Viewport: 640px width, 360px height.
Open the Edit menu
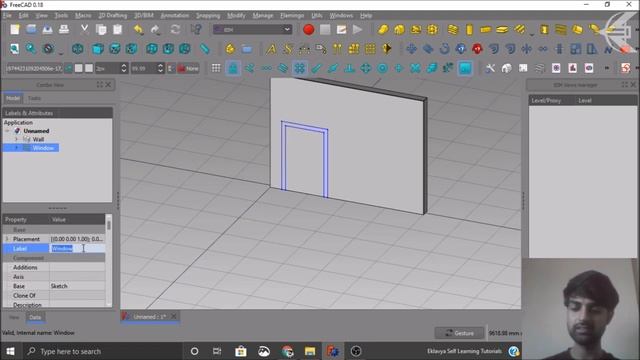point(24,16)
